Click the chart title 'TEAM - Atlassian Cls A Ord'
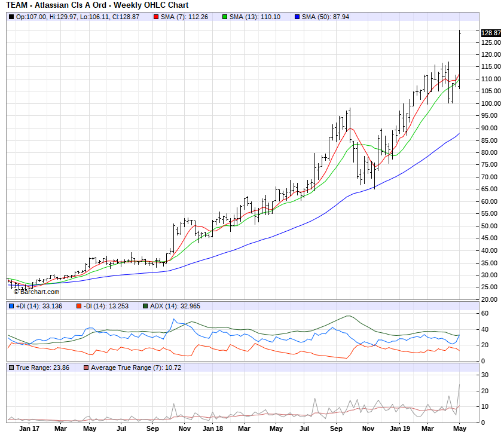Image resolution: width=504 pixels, height=447 pixels. 56,5
